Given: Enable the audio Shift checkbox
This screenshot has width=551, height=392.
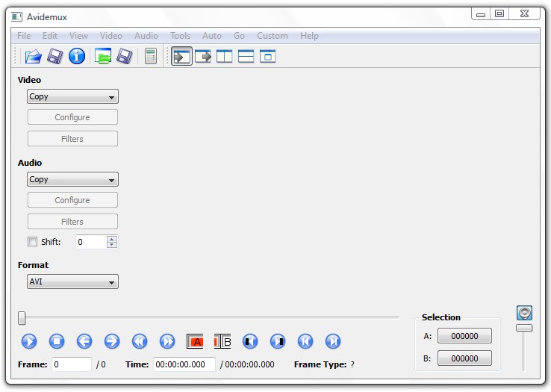Looking at the screenshot, I should pyautogui.click(x=32, y=241).
